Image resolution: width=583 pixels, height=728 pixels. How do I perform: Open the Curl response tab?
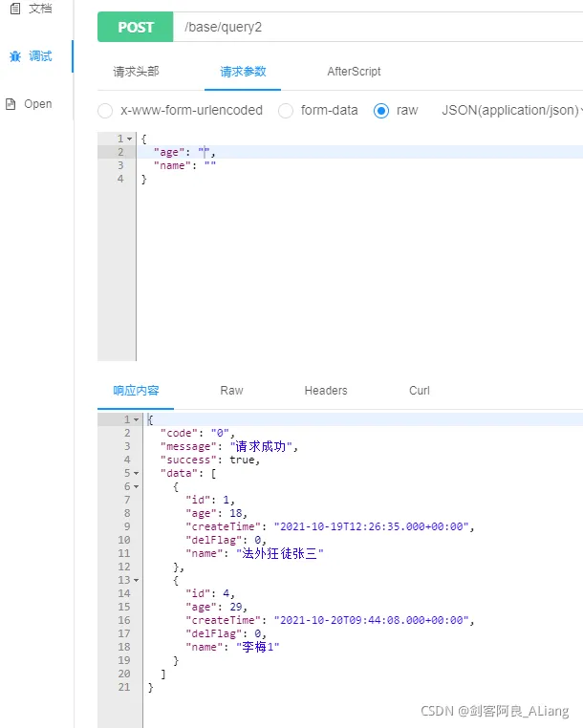(x=420, y=391)
